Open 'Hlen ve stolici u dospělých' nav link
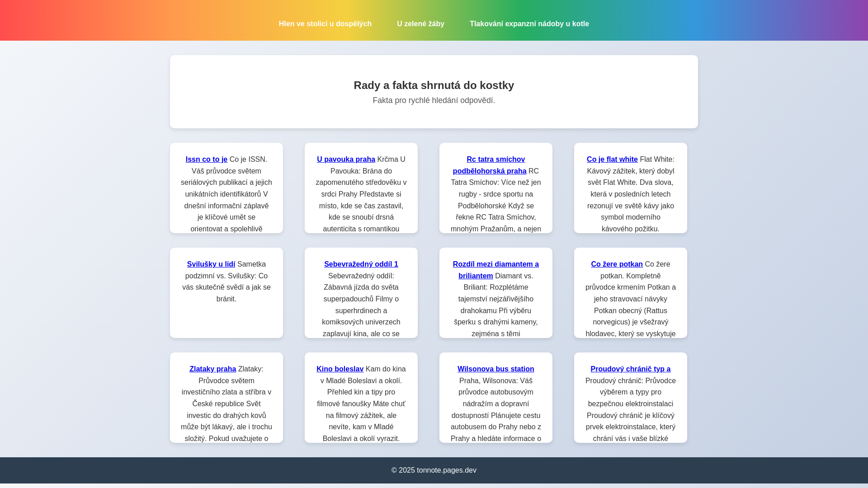868x488 pixels. [x=325, y=23]
